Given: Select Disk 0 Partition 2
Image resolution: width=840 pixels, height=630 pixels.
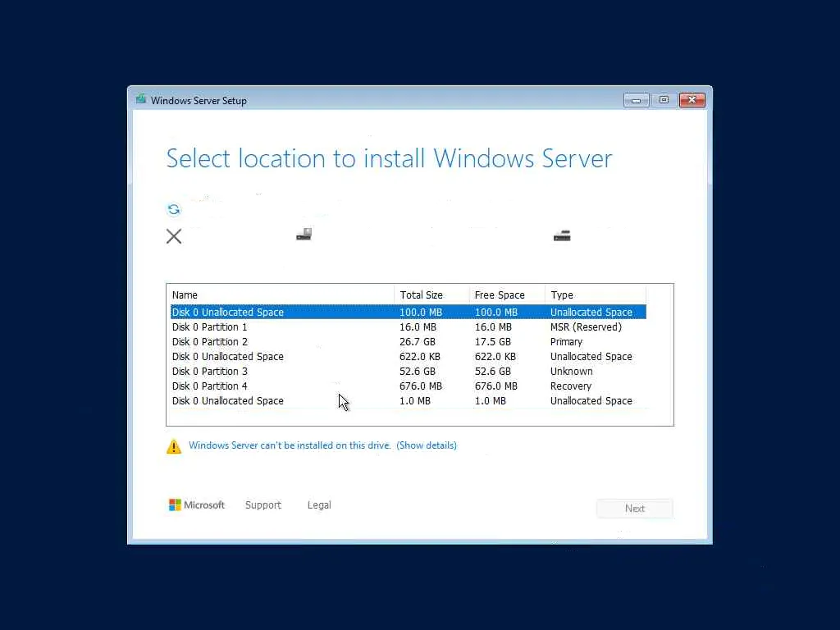Looking at the screenshot, I should (x=409, y=342).
